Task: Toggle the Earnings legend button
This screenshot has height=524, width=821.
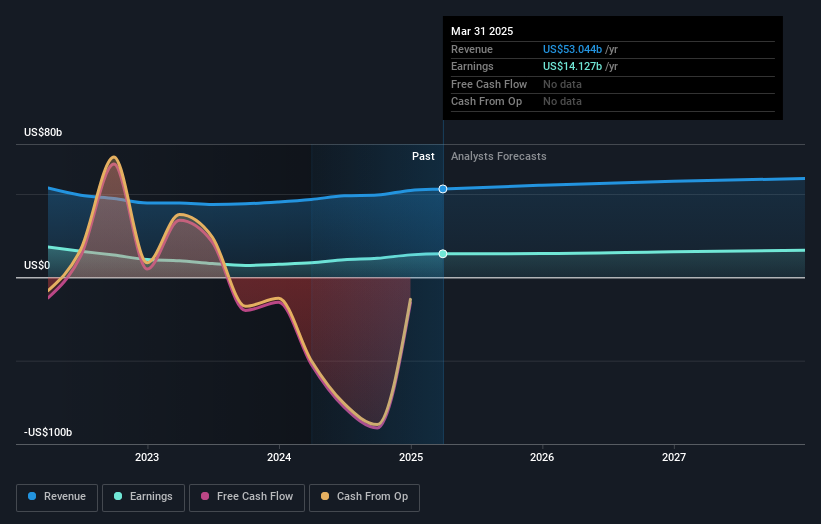Action: pyautogui.click(x=143, y=497)
